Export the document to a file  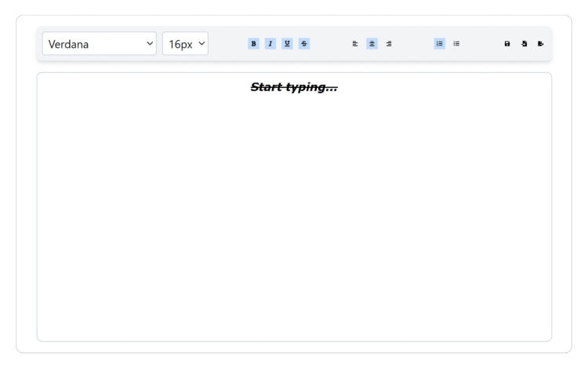pos(541,43)
